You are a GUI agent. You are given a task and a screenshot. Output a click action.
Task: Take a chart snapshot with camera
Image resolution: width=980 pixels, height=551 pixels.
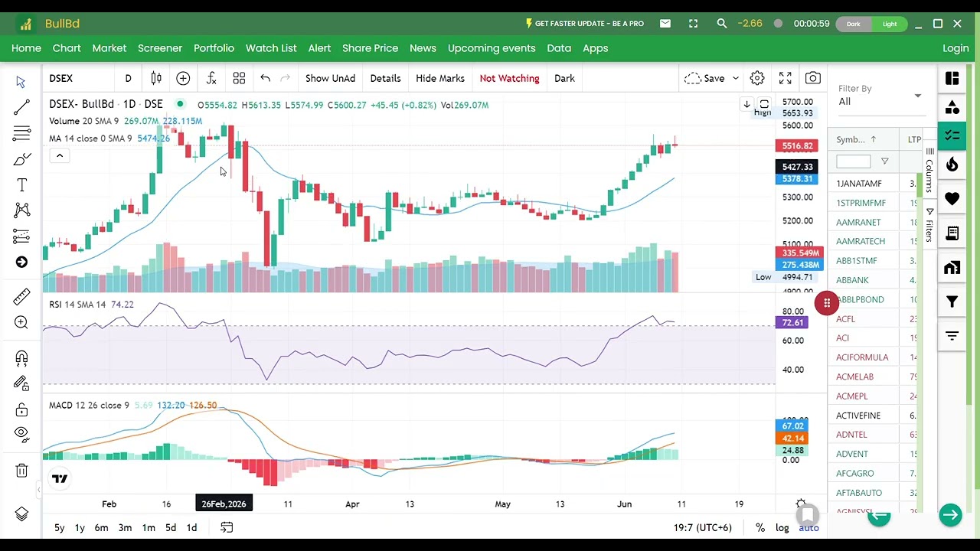pyautogui.click(x=813, y=78)
